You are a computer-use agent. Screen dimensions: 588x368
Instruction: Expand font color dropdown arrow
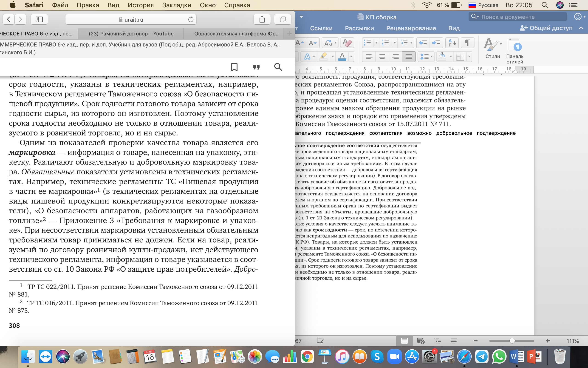(351, 57)
